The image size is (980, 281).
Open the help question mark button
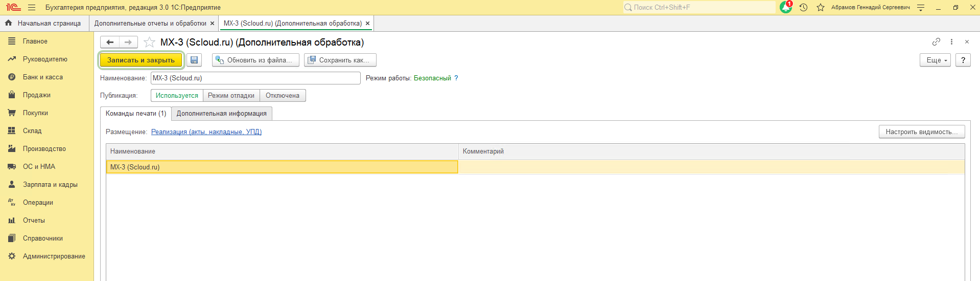coord(963,60)
